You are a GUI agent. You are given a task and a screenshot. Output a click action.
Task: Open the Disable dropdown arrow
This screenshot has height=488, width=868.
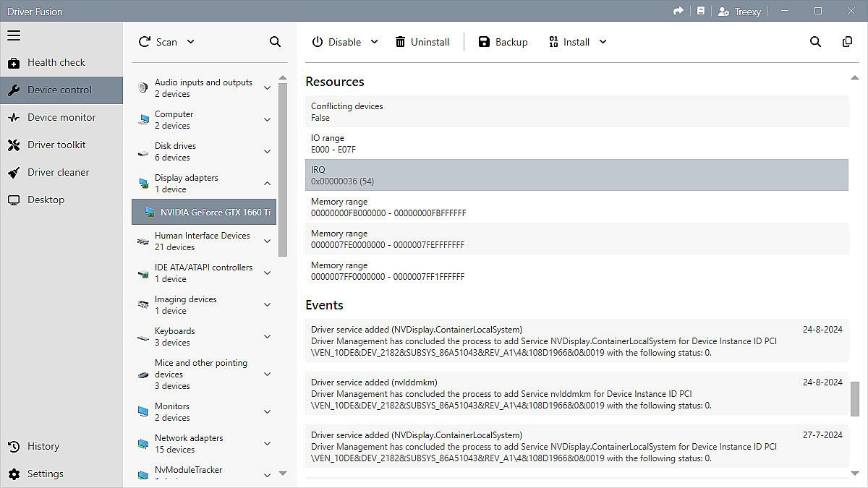tap(375, 42)
